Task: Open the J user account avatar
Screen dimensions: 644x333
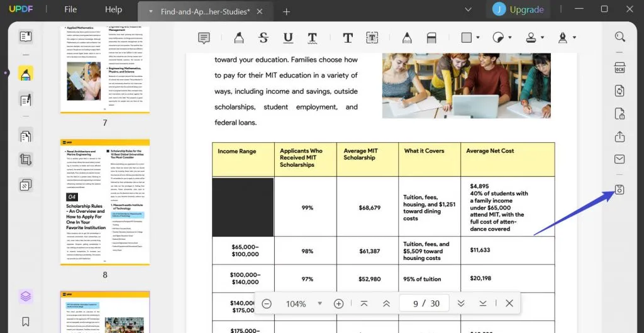Action: [x=499, y=9]
